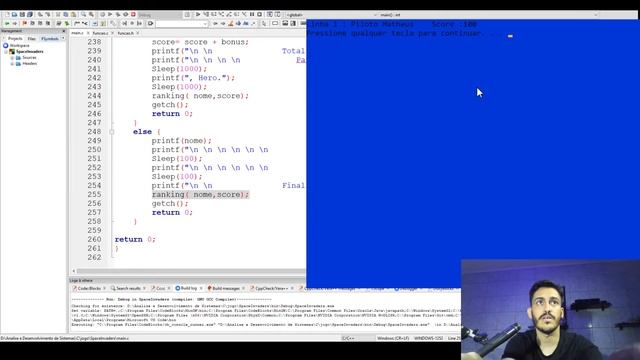Switch to the funcao.c editor tab
The image size is (640, 360).
pyautogui.click(x=100, y=33)
